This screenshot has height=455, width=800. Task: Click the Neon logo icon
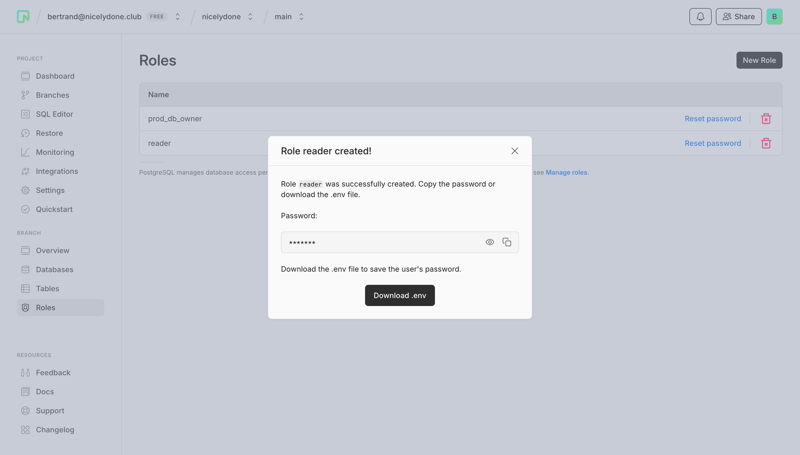[23, 17]
